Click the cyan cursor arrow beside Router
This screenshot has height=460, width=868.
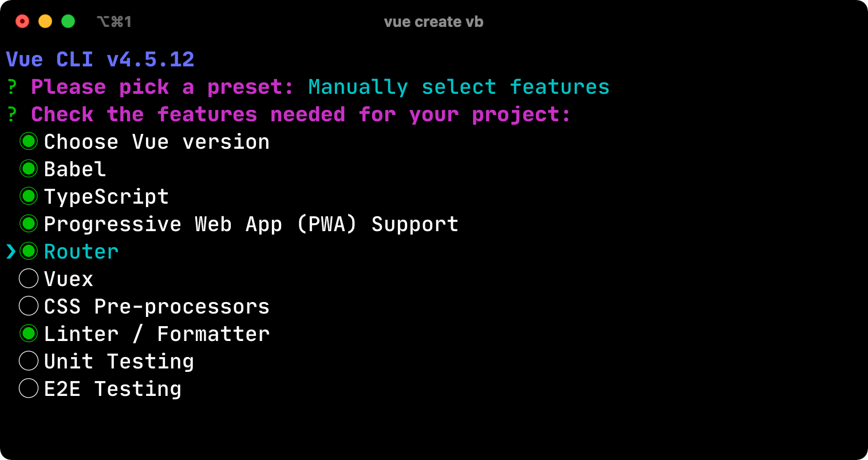point(11,251)
